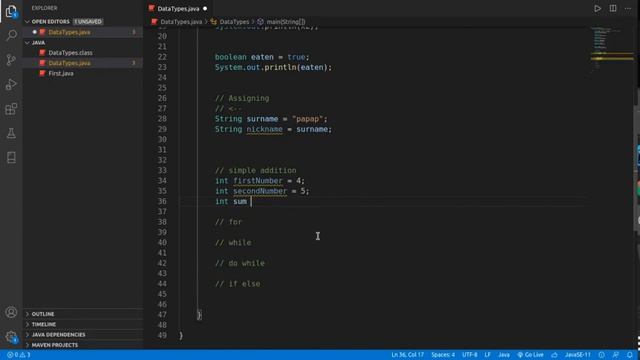Click the secondNumber variable on line 35

260,191
